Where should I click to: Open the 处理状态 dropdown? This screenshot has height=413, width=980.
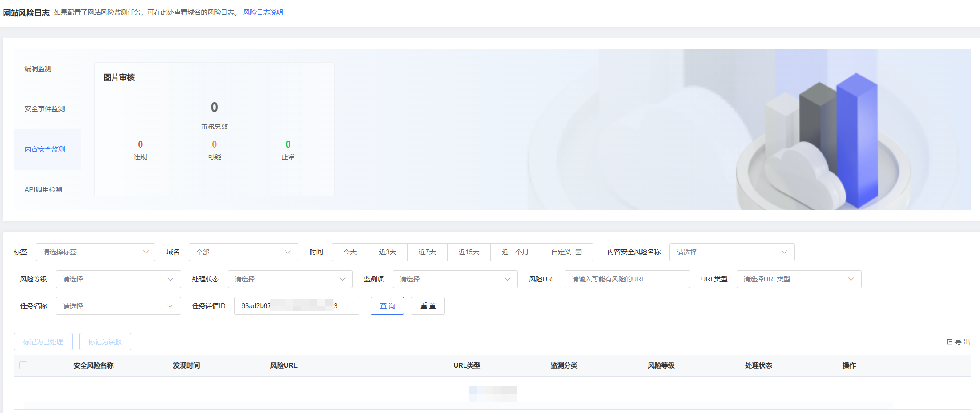(290, 279)
